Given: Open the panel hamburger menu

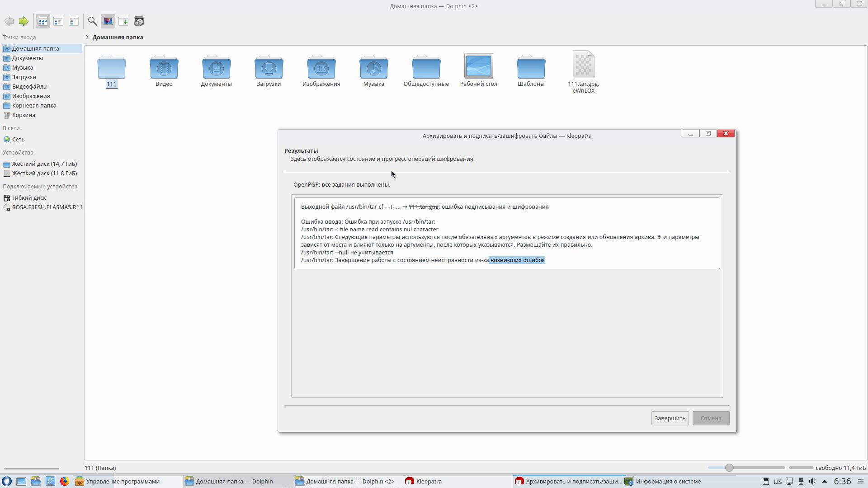Looking at the screenshot, I should click(861, 481).
